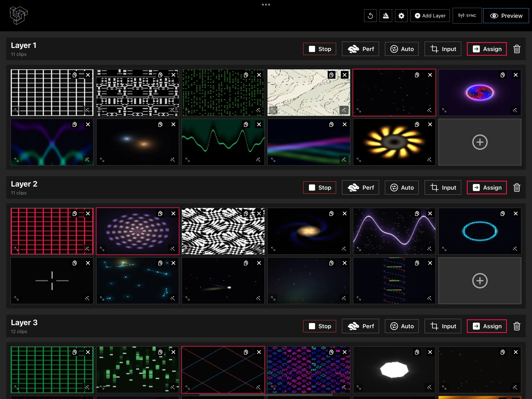Open effects for green waveform clip in Layer 1
Image resolution: width=532 pixels, height=399 pixels.
click(x=258, y=160)
